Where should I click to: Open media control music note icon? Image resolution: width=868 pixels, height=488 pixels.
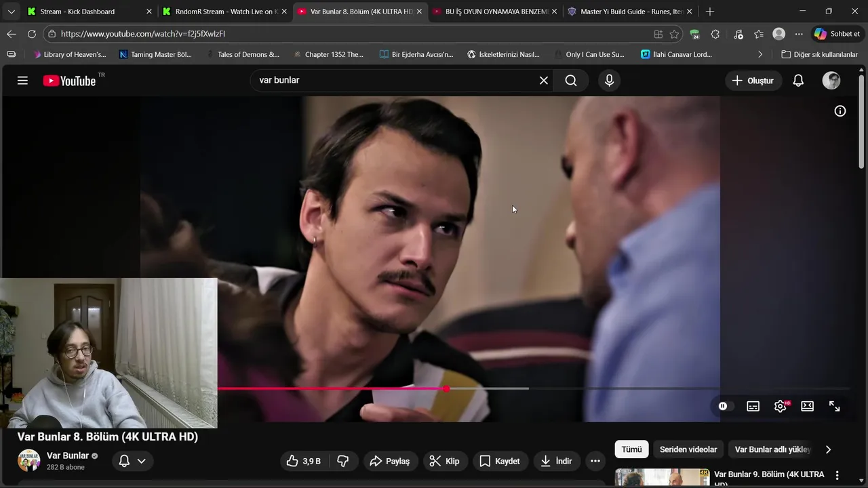click(x=738, y=34)
